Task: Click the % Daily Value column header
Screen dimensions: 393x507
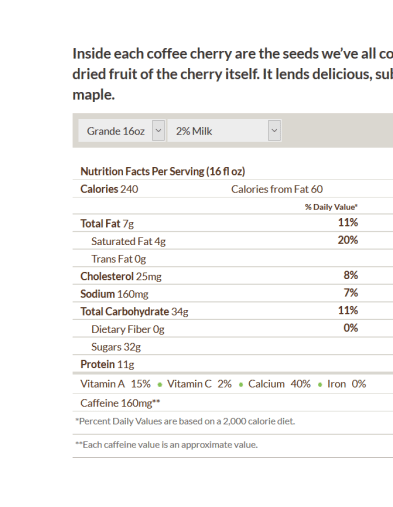Action: [331, 207]
